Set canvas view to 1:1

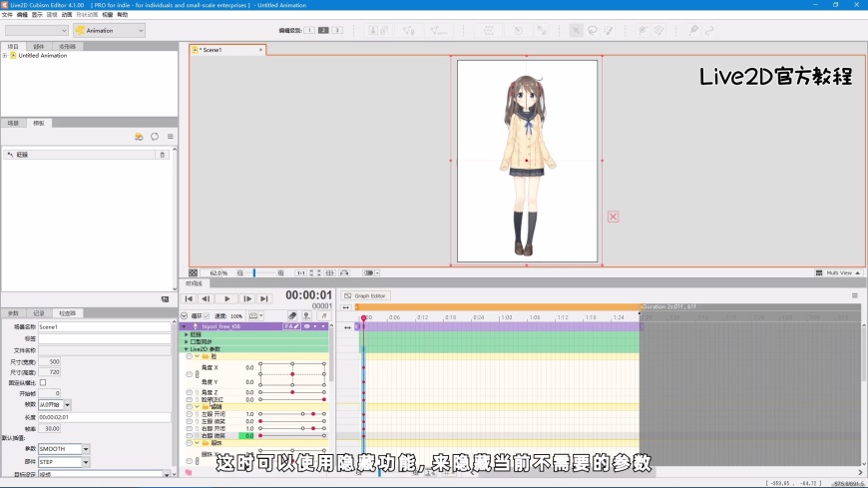tap(300, 273)
